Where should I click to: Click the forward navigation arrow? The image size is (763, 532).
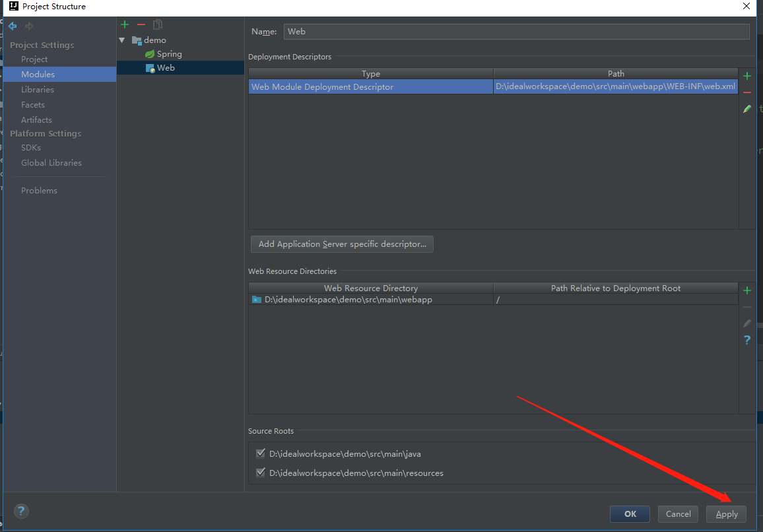29,26
